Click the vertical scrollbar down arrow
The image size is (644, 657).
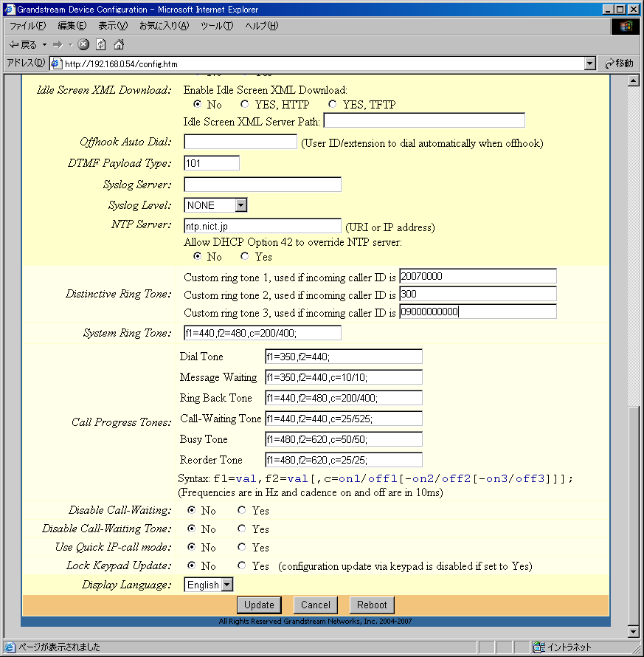click(632, 632)
